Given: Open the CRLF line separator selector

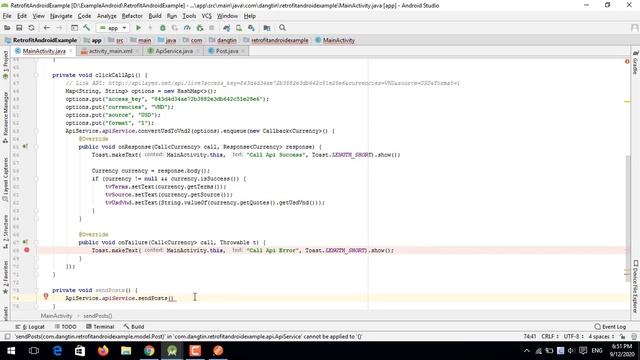Looking at the screenshot, I should point(550,336).
